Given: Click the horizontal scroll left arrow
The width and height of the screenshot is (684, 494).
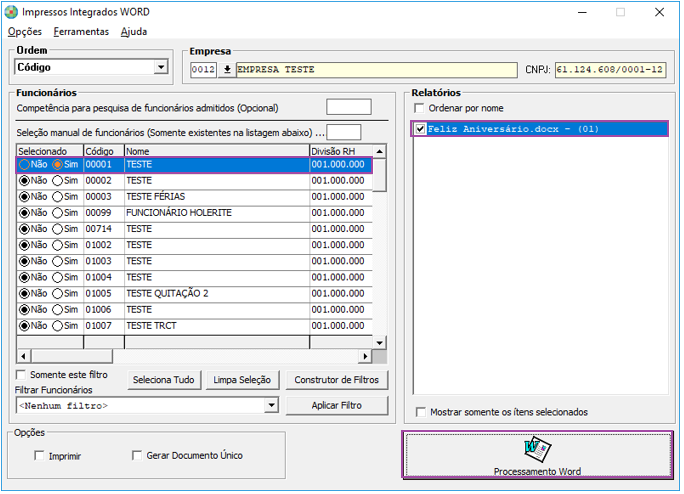Looking at the screenshot, I should [24, 358].
